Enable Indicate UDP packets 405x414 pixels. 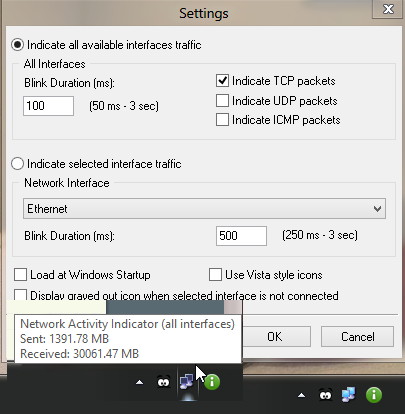(222, 101)
